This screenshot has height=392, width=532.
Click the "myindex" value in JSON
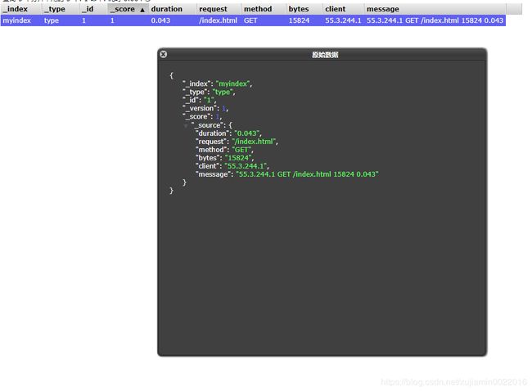(232, 83)
